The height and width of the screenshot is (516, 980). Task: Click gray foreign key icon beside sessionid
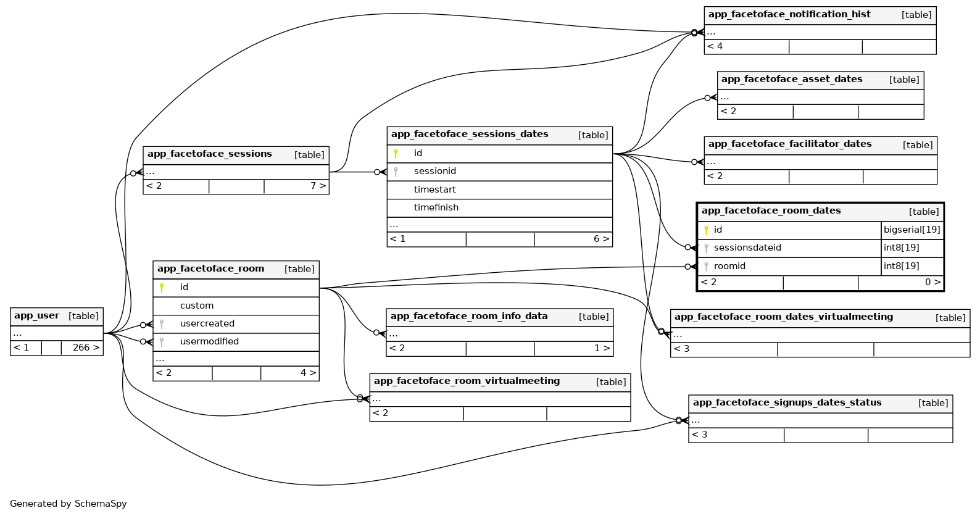click(x=396, y=172)
